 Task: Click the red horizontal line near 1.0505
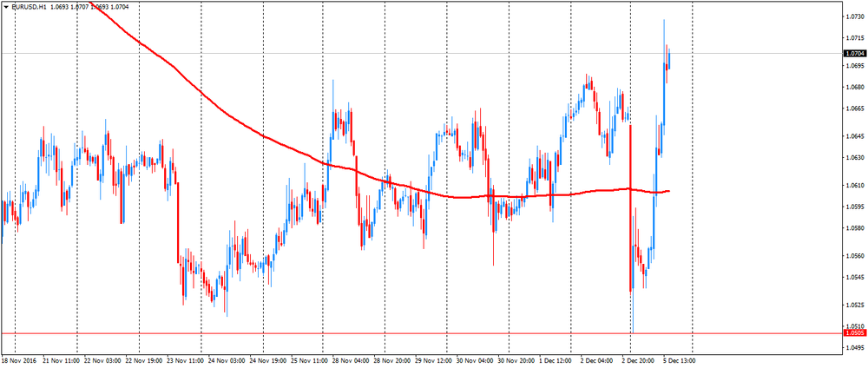[347, 333]
